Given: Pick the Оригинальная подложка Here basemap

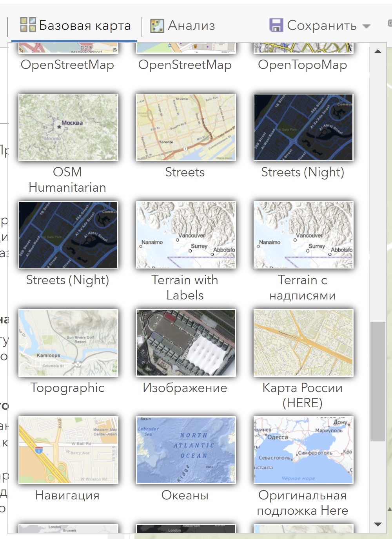Looking at the screenshot, I should coord(303,450).
